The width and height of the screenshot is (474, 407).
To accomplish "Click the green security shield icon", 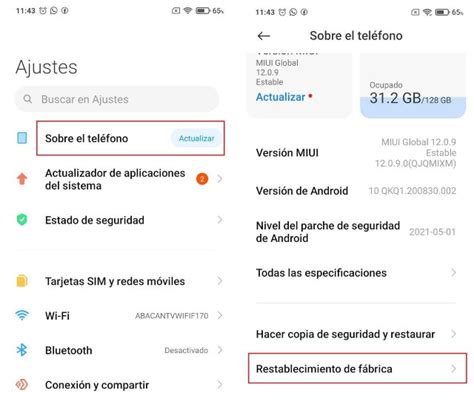I will (x=22, y=220).
